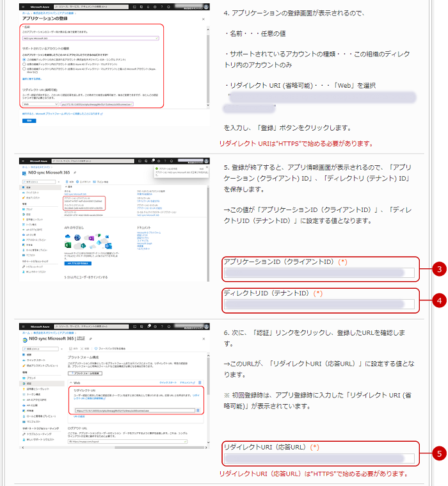The image size is (448, 486).
Task: Select the multitenant Azure AD radio option
Action: click(24, 63)
